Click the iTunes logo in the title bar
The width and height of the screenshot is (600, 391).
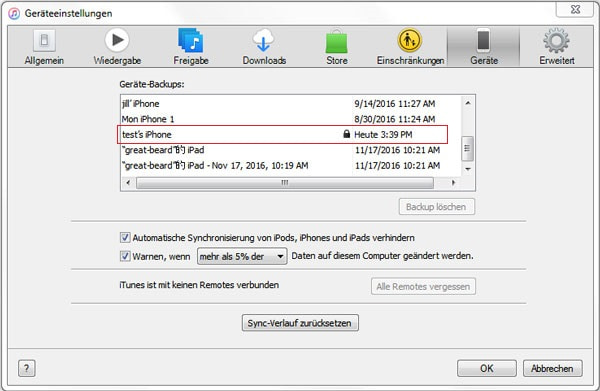point(14,13)
